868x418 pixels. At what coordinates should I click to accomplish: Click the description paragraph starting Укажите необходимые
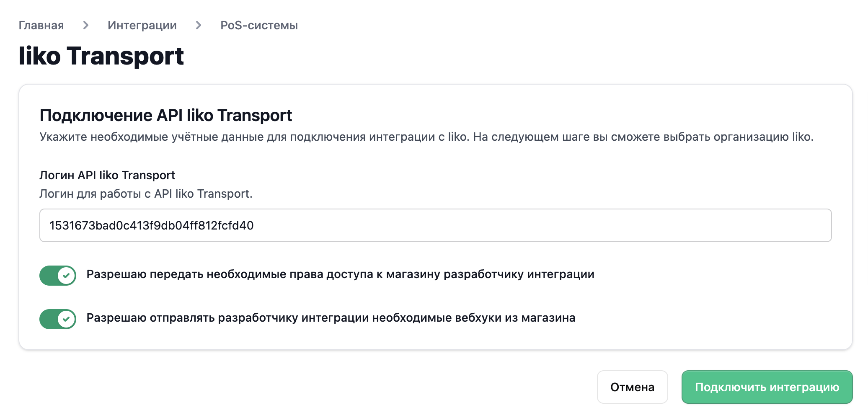pos(426,137)
